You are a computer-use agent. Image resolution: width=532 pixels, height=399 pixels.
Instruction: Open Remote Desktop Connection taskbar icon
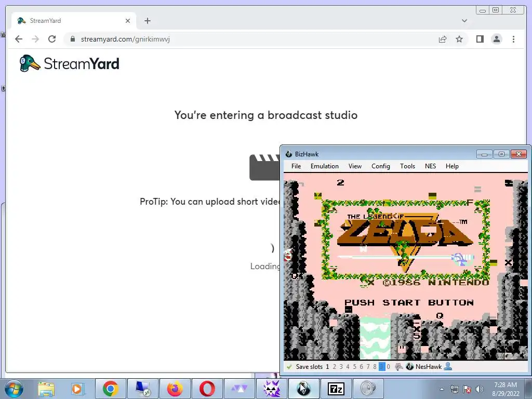coord(142,389)
